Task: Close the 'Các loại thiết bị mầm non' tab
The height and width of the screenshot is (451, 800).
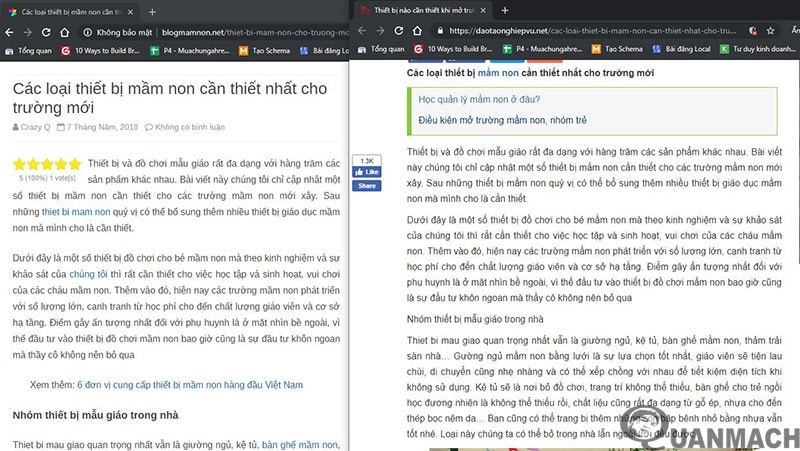Action: tap(133, 11)
